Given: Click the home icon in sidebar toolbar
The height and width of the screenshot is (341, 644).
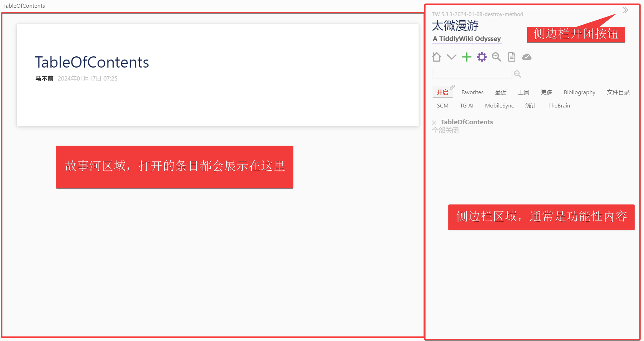Looking at the screenshot, I should [436, 57].
